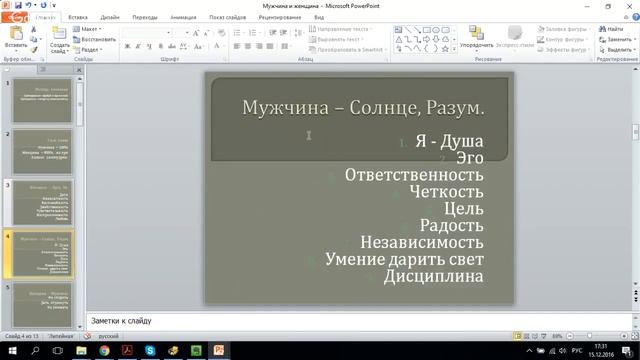The width and height of the screenshot is (640, 360).
Task: Open Chrome from the Windows taskbar
Action: coord(104,351)
